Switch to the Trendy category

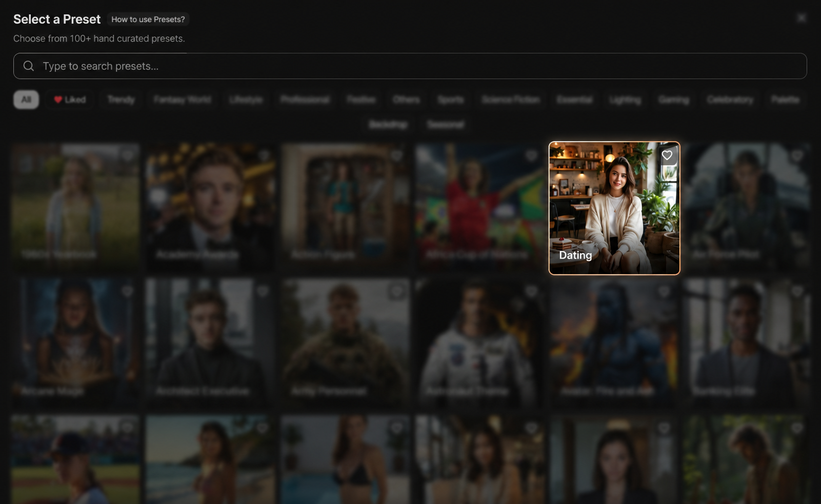121,99
